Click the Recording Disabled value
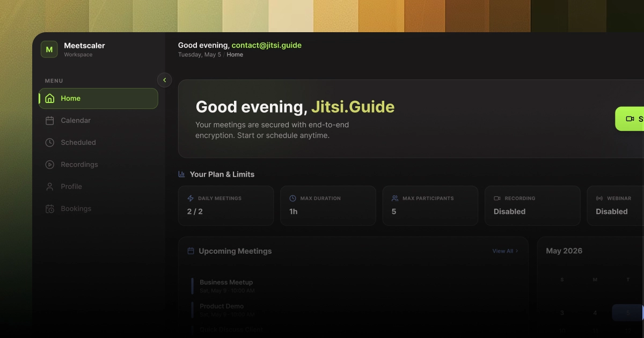Viewport: 644px width, 338px height. pos(509,211)
